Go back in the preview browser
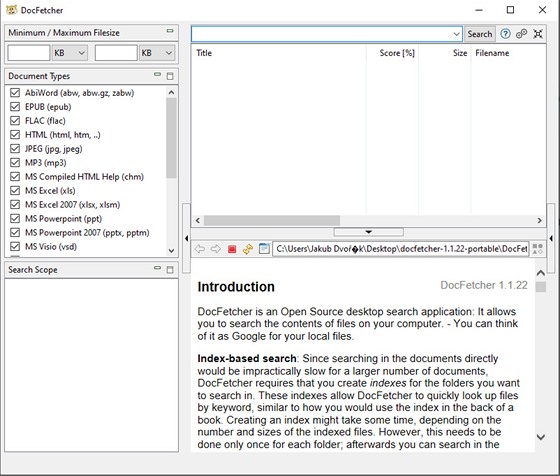560x476 pixels. [200, 249]
